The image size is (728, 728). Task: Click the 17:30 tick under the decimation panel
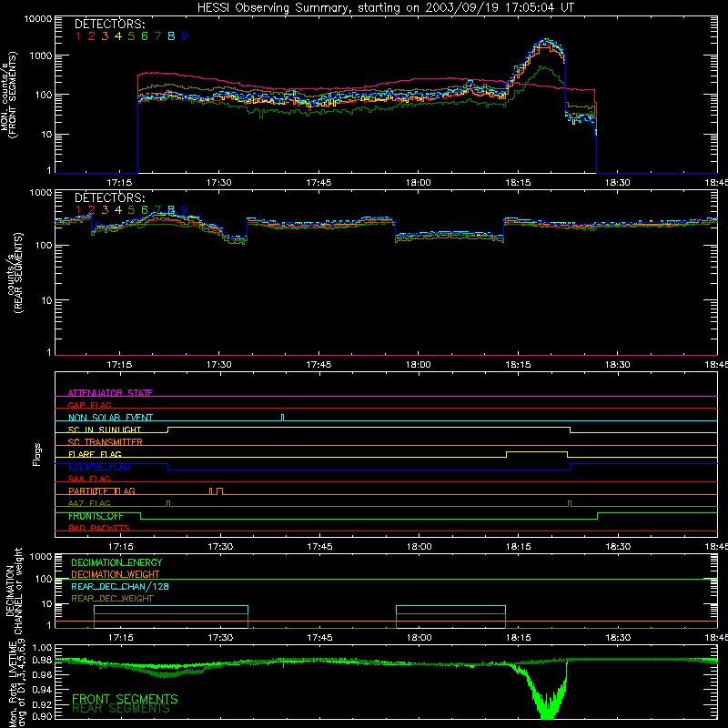(x=220, y=638)
